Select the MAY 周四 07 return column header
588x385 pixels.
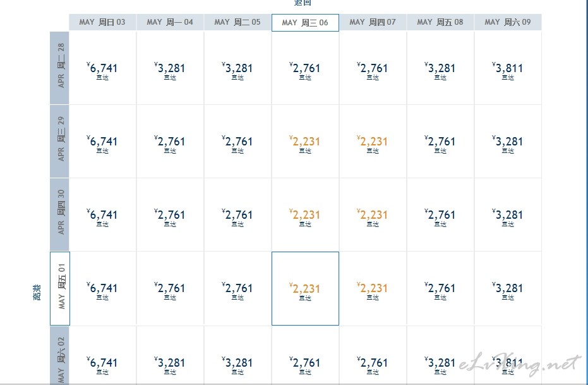(x=373, y=22)
